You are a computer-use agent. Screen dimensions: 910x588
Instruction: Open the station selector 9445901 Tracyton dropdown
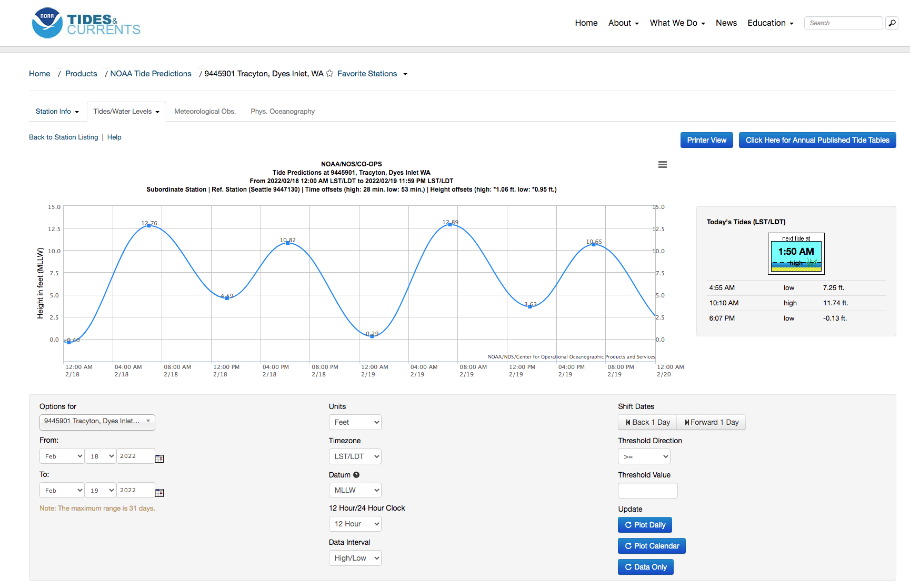(97, 422)
